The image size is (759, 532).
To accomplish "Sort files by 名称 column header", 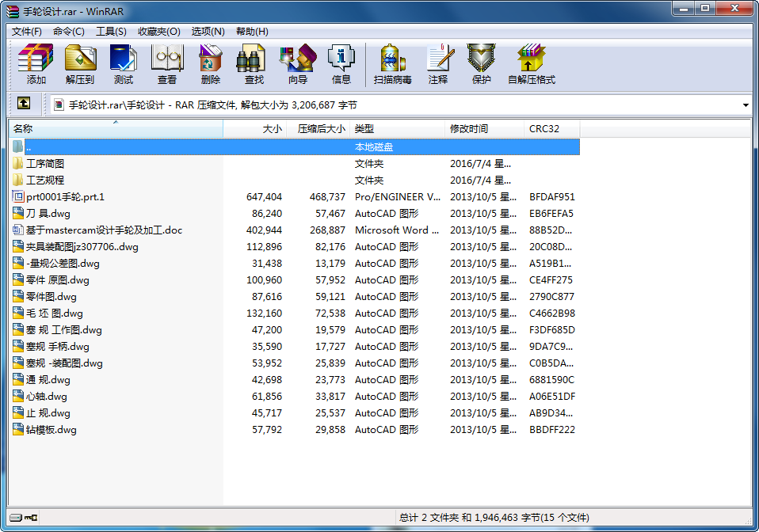I will [x=115, y=128].
